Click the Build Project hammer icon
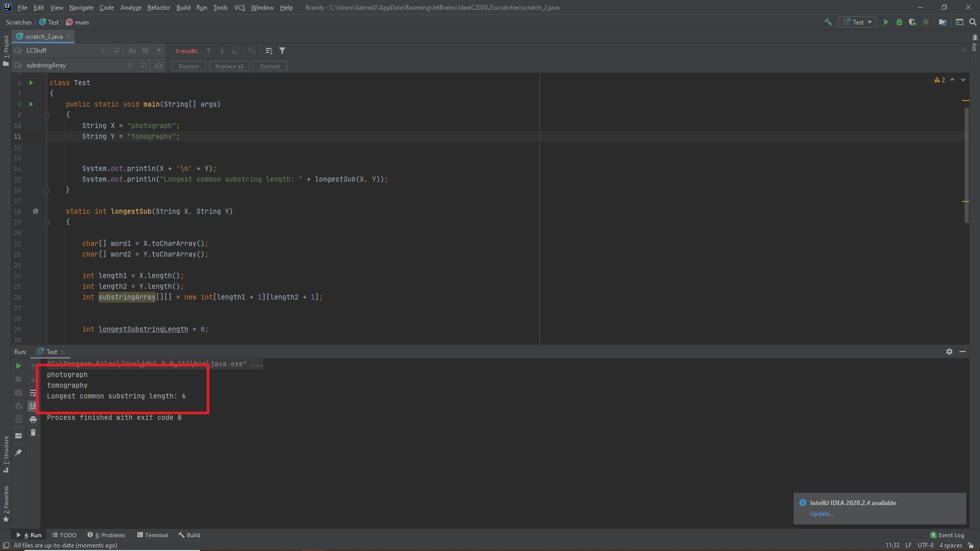980x551 pixels. [x=828, y=22]
